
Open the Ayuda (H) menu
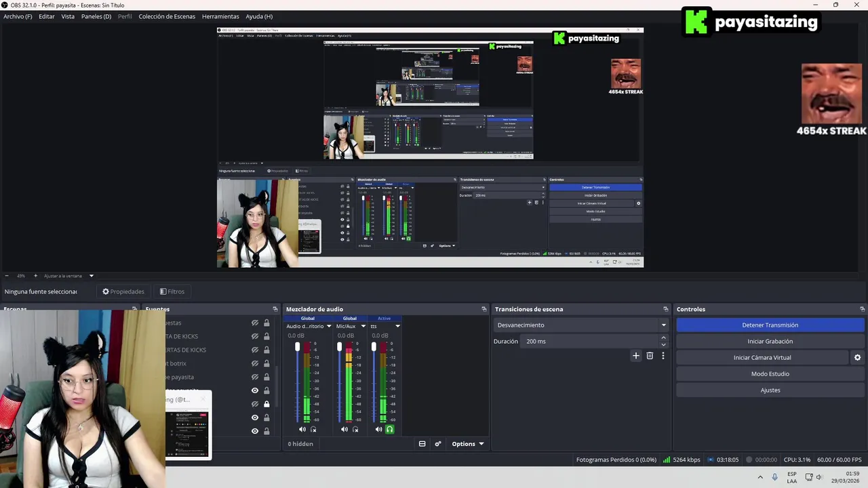coord(259,16)
